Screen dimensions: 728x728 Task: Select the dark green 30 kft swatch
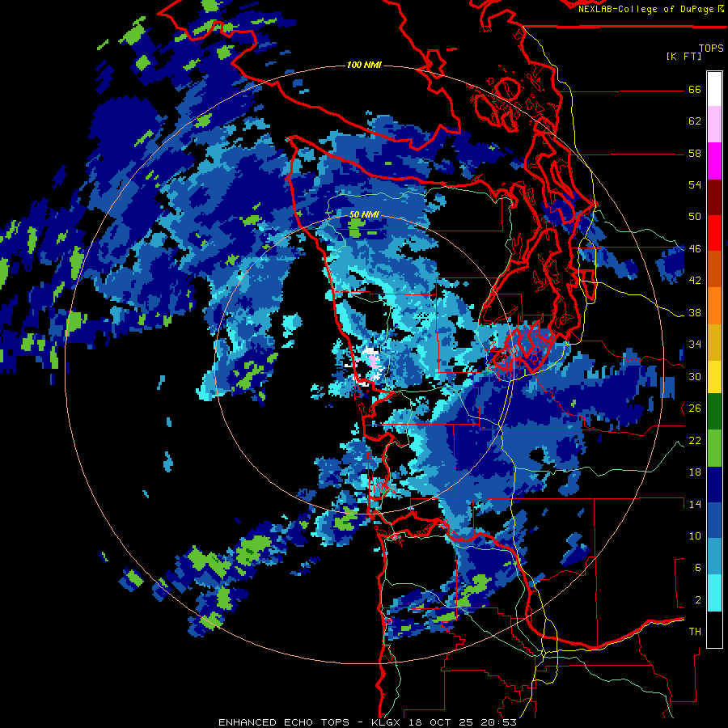click(x=714, y=412)
